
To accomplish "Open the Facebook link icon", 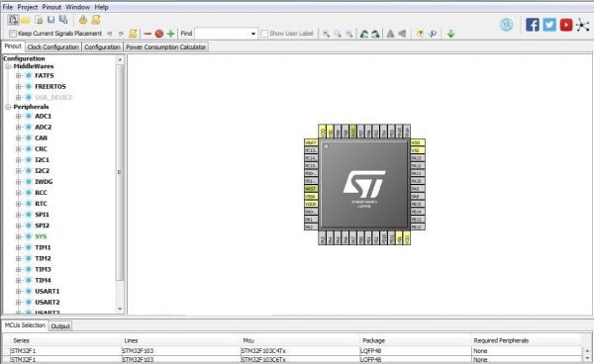I will click(x=533, y=25).
